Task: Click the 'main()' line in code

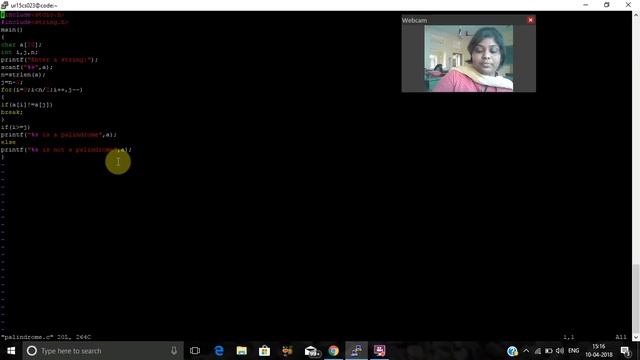Action: (x=12, y=30)
